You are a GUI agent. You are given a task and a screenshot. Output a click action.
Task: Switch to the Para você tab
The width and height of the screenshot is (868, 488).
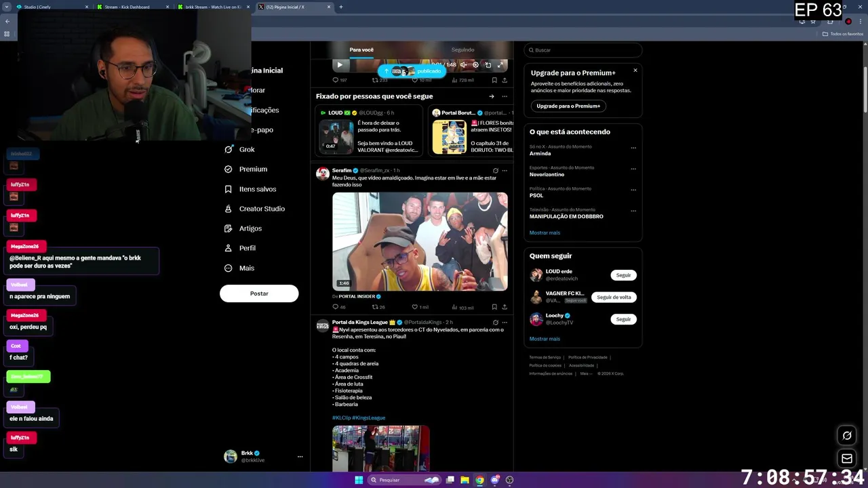[x=361, y=49]
